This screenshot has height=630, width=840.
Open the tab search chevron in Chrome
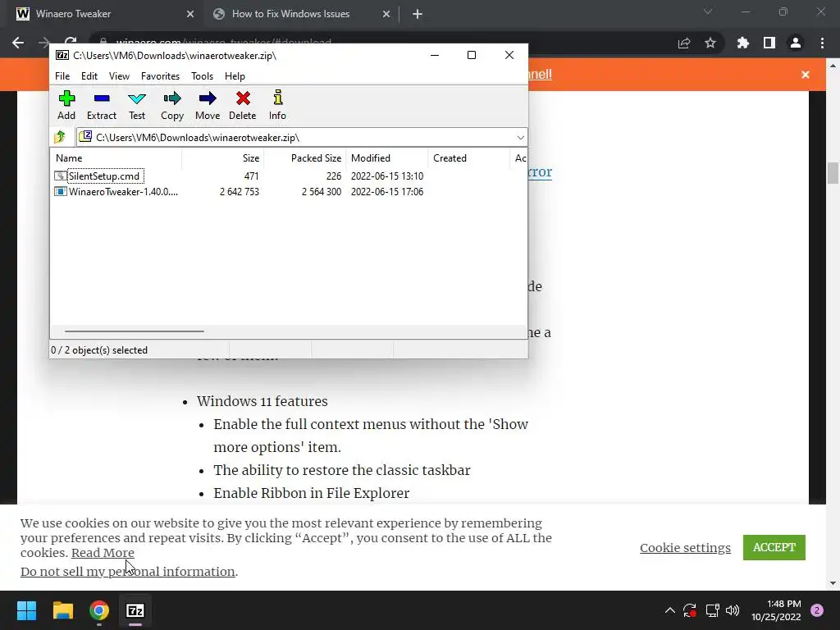pyautogui.click(x=708, y=11)
